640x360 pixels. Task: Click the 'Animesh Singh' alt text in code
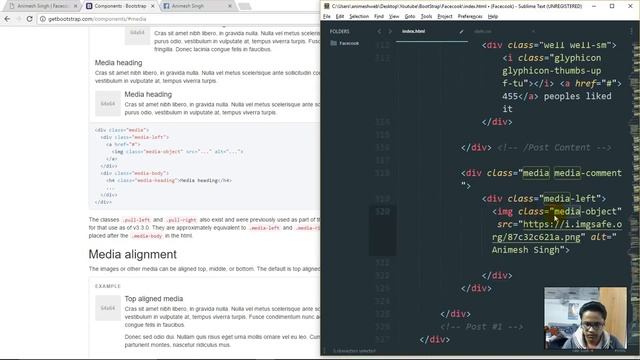[x=526, y=250]
